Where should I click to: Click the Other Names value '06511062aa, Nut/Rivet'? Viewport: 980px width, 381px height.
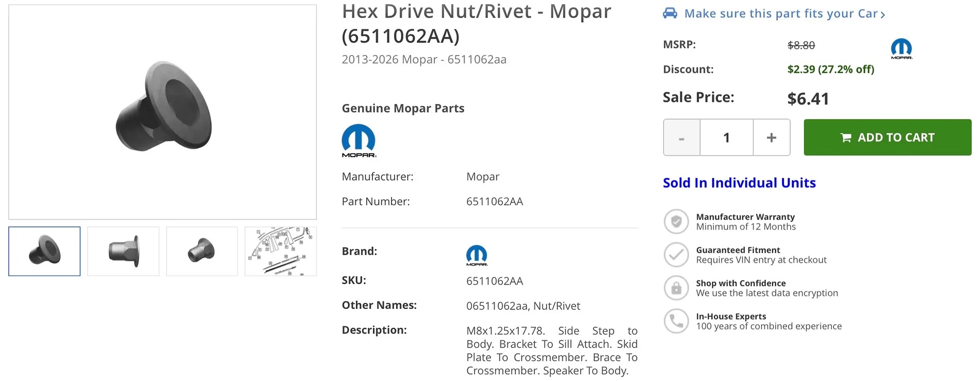coord(523,306)
